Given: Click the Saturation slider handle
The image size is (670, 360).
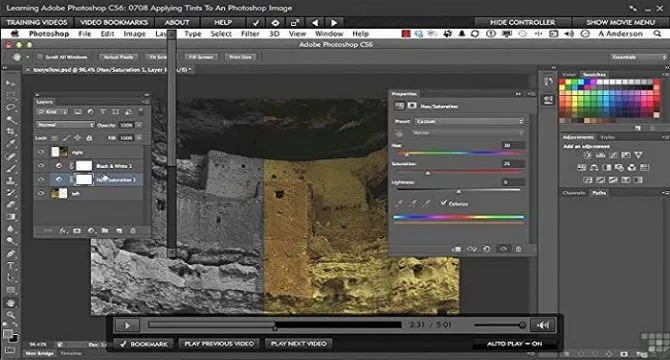Looking at the screenshot, I should 427,173.
